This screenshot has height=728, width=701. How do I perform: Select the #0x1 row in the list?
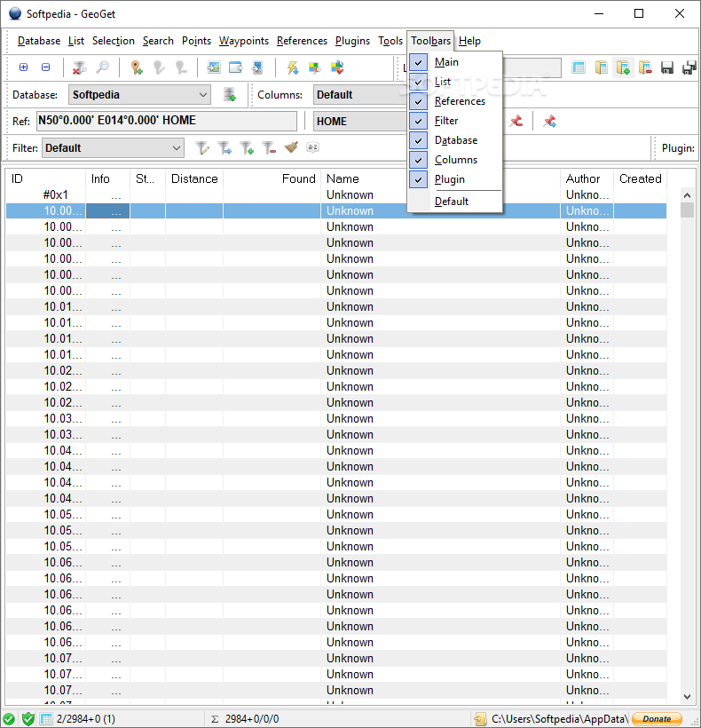[x=336, y=195]
